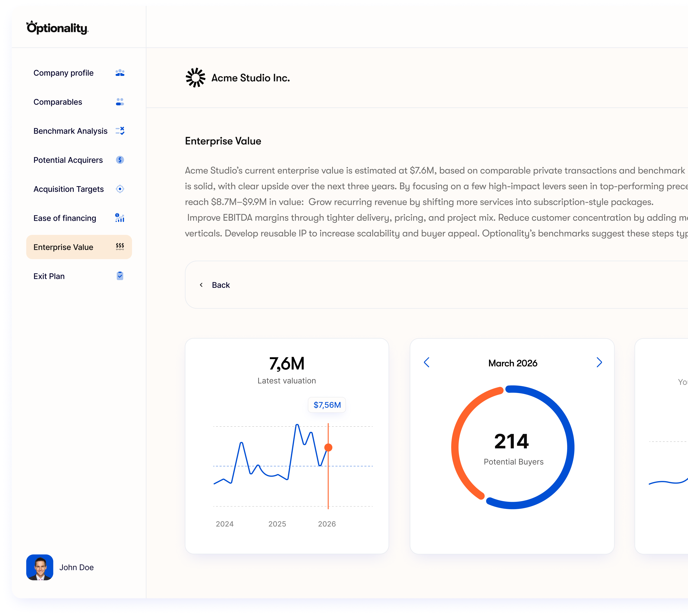Click the Enterprise Value $$$ icon
This screenshot has width=688, height=616.
(x=120, y=247)
